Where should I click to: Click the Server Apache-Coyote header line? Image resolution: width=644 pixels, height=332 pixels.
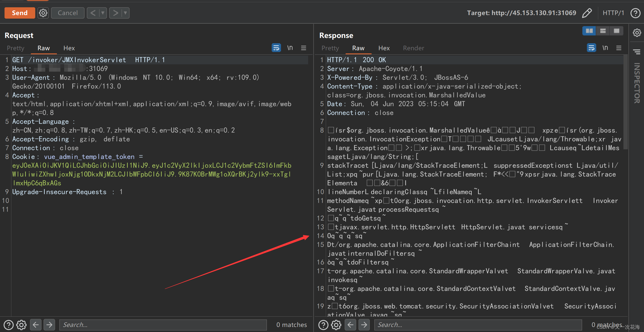375,69
